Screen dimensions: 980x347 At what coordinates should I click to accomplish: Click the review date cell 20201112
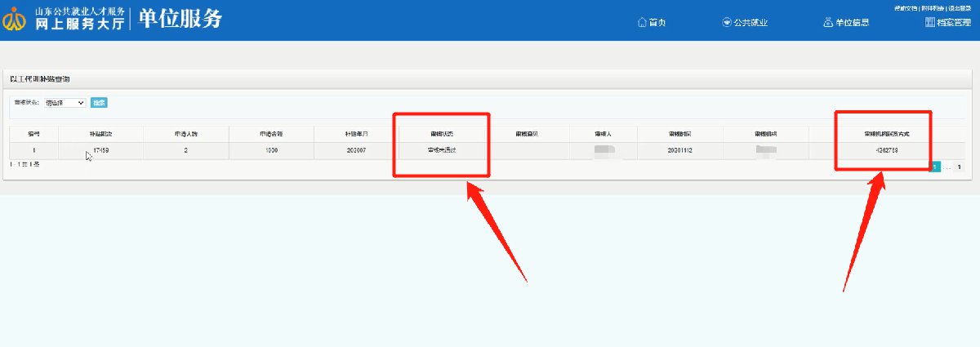(x=680, y=150)
